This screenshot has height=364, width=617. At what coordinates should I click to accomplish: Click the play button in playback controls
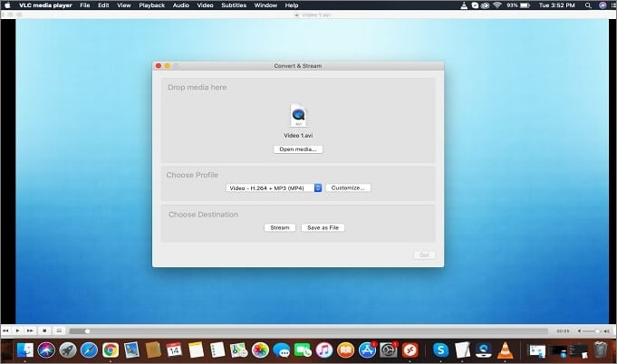point(17,330)
